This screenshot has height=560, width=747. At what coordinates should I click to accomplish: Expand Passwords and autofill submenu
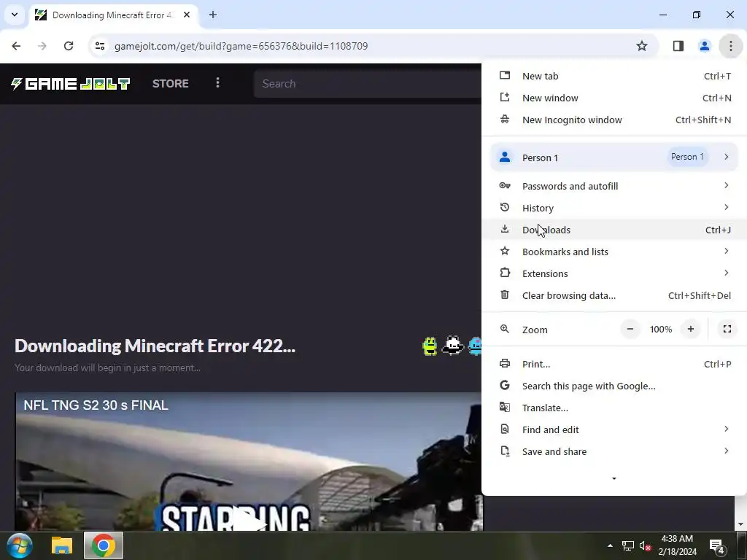click(x=614, y=186)
